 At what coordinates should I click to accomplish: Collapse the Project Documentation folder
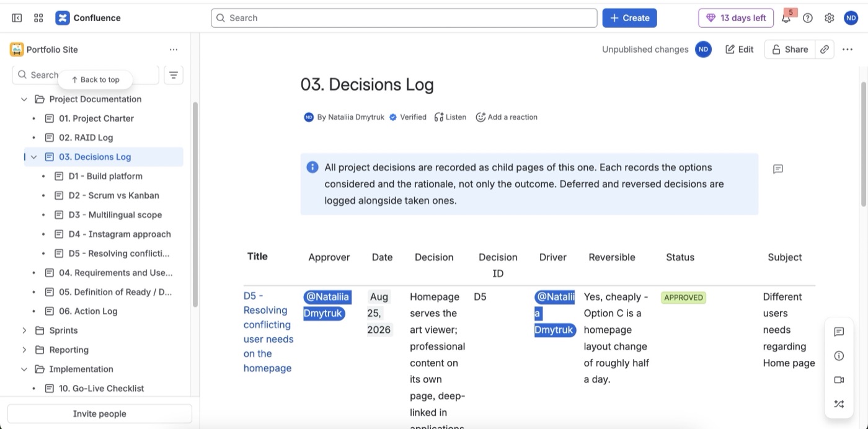pos(24,99)
